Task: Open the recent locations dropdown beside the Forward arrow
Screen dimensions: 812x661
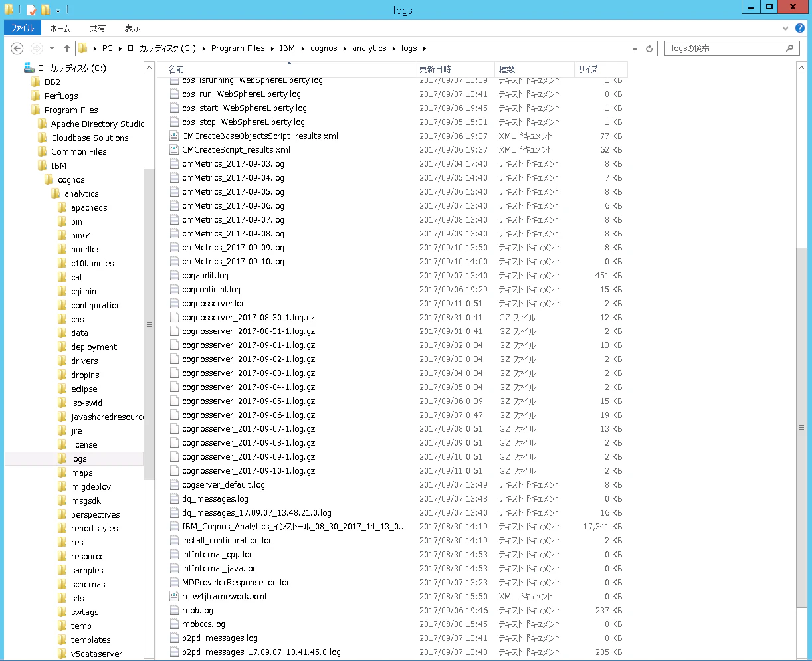Action: coord(52,48)
